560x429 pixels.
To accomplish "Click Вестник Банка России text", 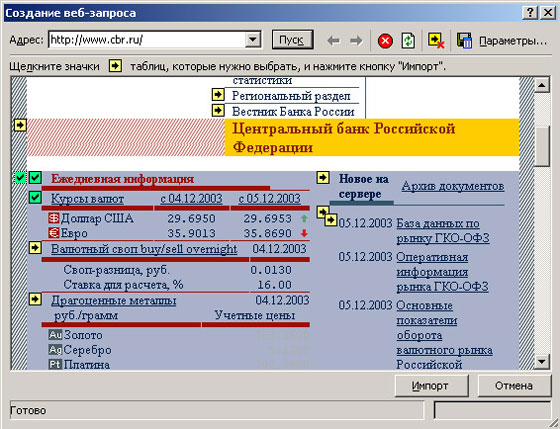I will [x=293, y=111].
